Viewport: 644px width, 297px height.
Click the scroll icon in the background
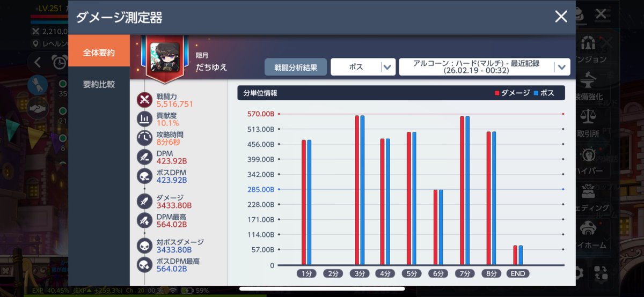(38, 86)
